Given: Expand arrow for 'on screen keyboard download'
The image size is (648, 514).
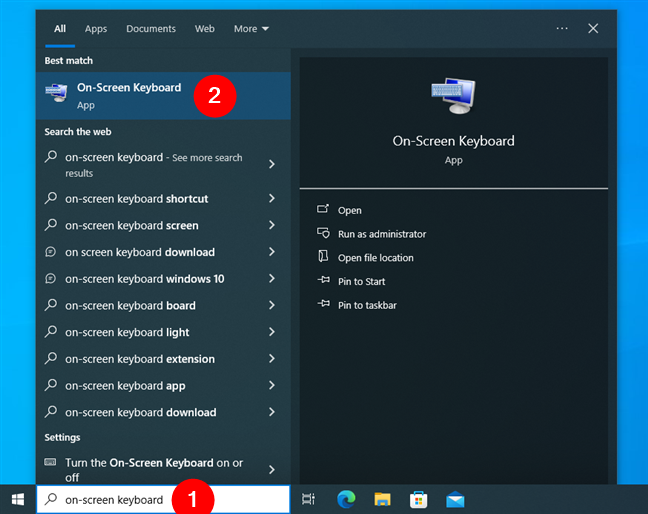Looking at the screenshot, I should (x=272, y=252).
